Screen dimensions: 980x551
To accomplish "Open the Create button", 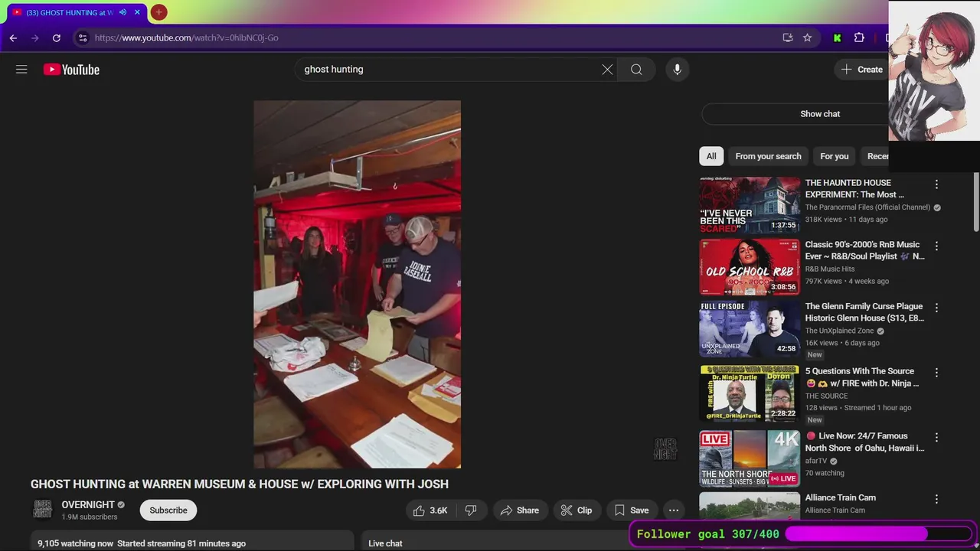I will [x=862, y=70].
